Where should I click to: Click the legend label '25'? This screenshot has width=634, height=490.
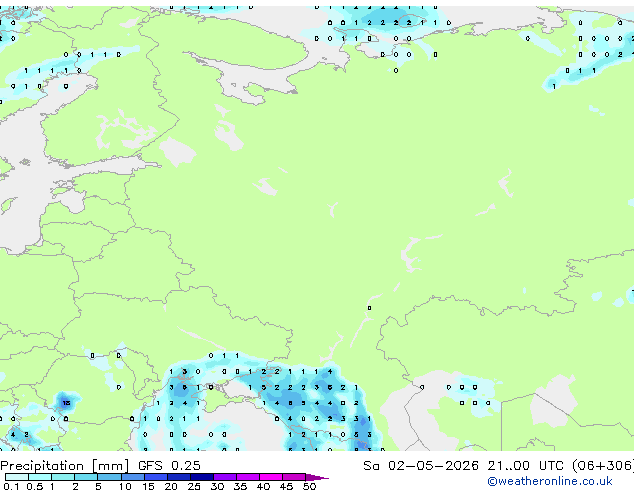coord(194,486)
